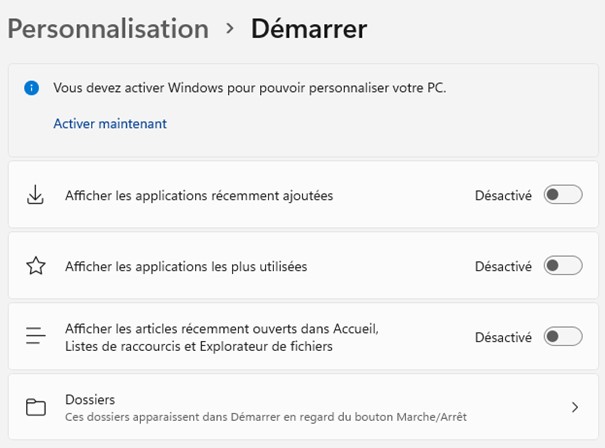Click the Dossiers description about the Marche/Arrêt button
This screenshot has width=605, height=448.
click(265, 416)
